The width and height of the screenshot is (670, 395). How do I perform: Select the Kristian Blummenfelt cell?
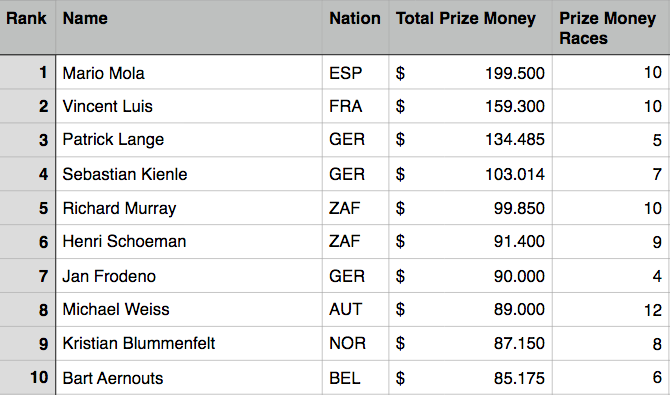[x=189, y=343]
